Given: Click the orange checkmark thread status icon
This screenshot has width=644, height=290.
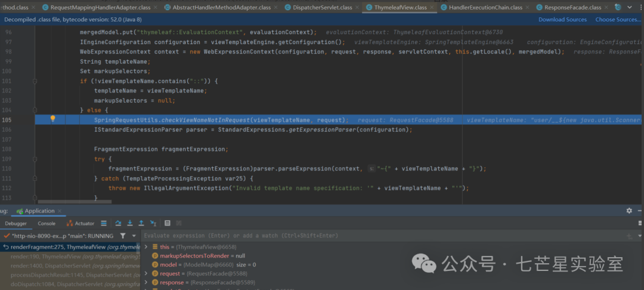Looking at the screenshot, I should [x=7, y=236].
